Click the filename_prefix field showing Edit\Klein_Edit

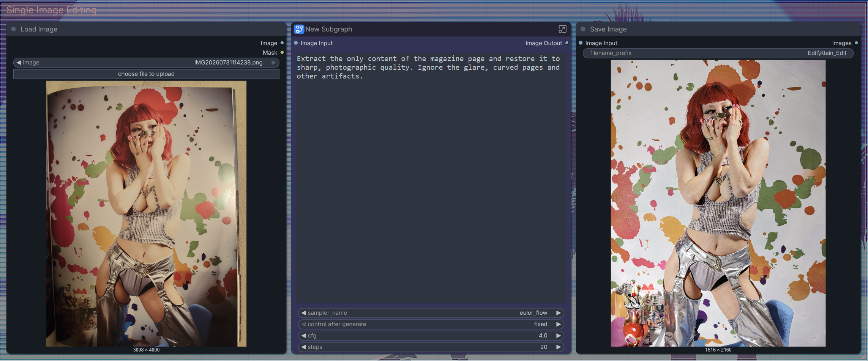pos(718,53)
